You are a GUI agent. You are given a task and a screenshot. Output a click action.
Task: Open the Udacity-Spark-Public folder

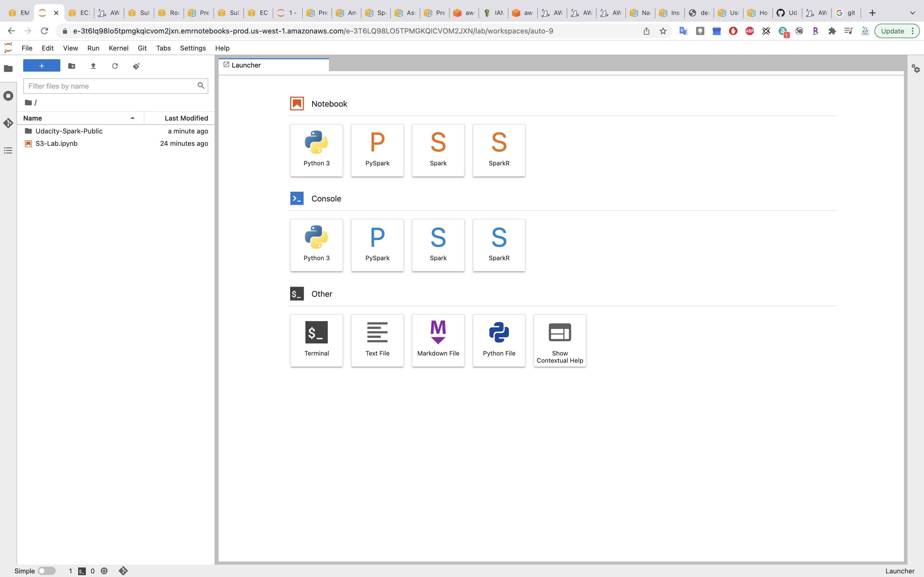click(69, 131)
